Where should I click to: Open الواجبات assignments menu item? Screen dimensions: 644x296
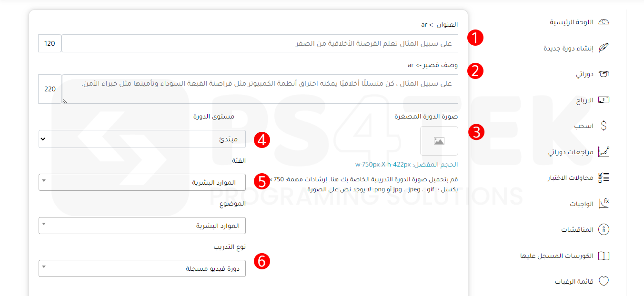(x=582, y=204)
